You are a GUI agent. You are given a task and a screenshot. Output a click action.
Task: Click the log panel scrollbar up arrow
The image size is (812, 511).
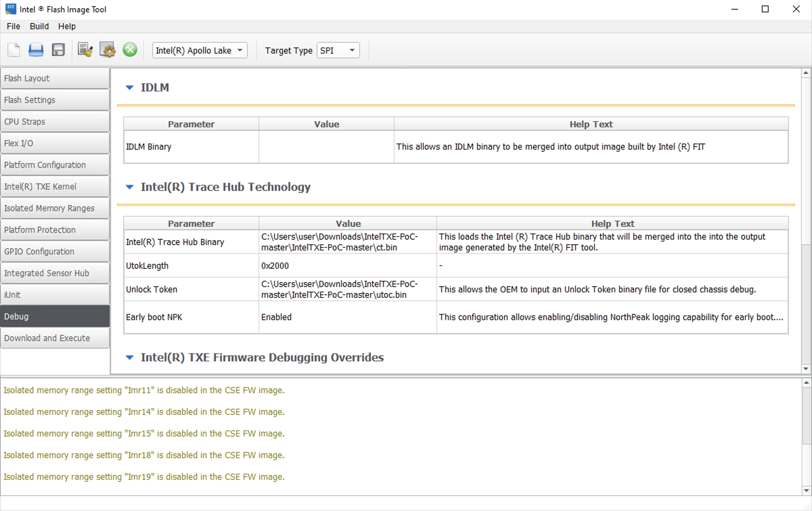(x=806, y=383)
